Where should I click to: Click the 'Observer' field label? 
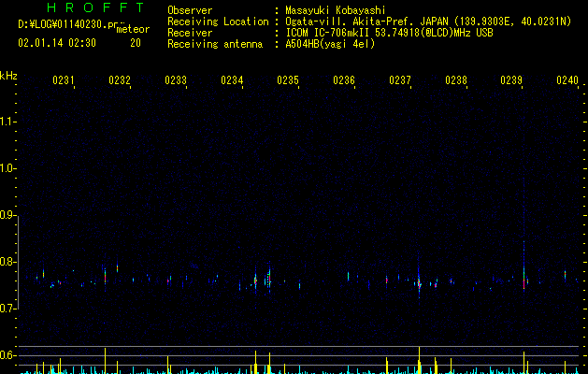(190, 10)
